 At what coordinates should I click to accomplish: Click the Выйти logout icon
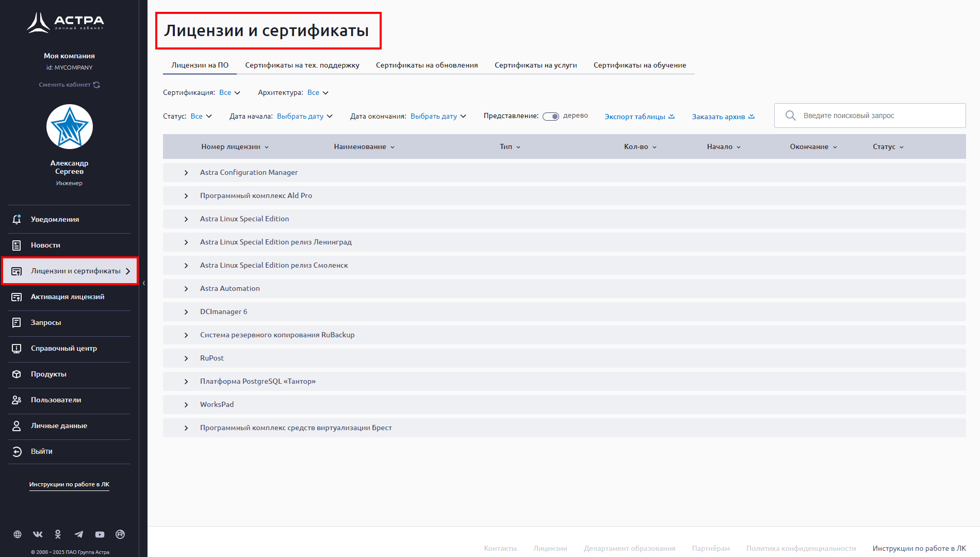[x=17, y=451]
